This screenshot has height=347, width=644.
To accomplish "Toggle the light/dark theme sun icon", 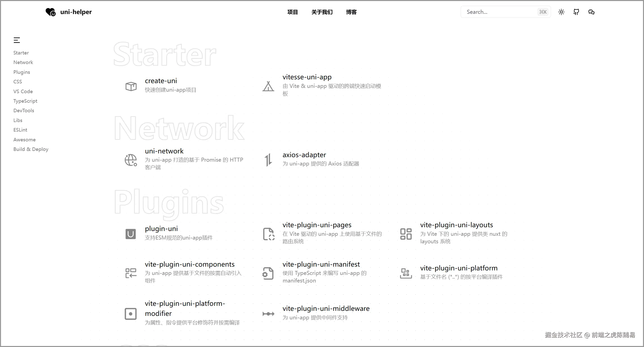I will click(561, 12).
